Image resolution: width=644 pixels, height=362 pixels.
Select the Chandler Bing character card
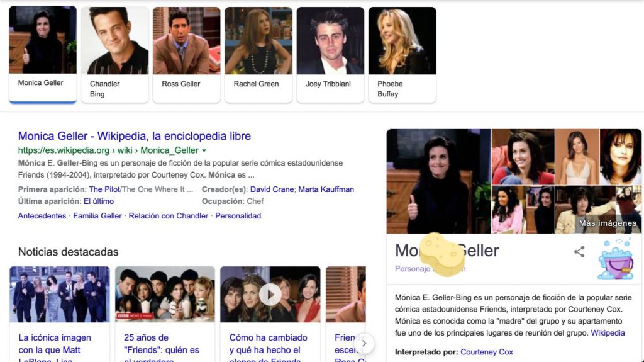(x=114, y=54)
